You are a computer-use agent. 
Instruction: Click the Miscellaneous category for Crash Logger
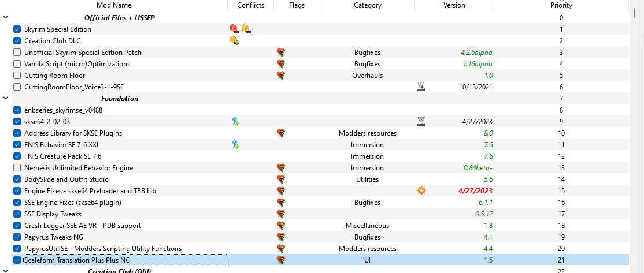367,226
